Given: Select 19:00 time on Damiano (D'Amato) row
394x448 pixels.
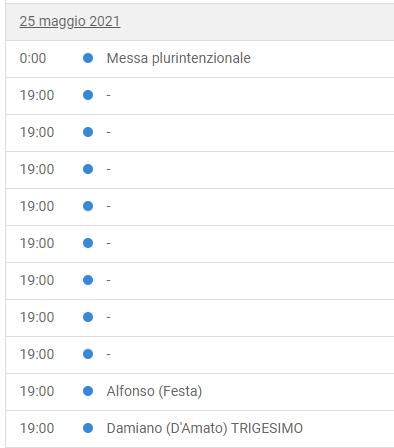Looking at the screenshot, I should pyautogui.click(x=37, y=428).
